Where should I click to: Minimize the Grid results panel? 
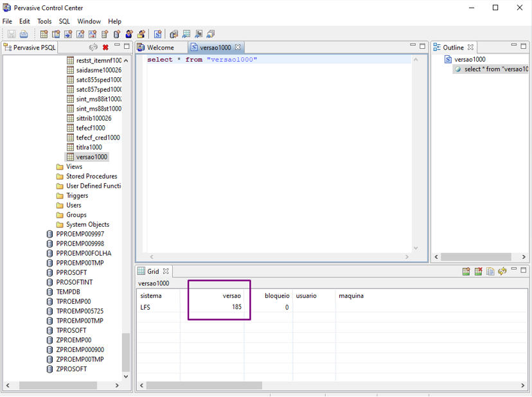tap(514, 269)
